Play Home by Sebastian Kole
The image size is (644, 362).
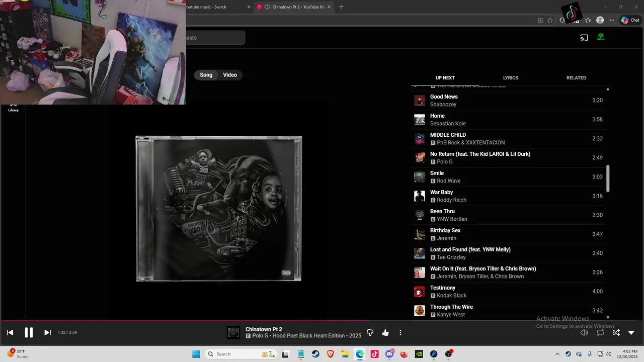(508, 120)
